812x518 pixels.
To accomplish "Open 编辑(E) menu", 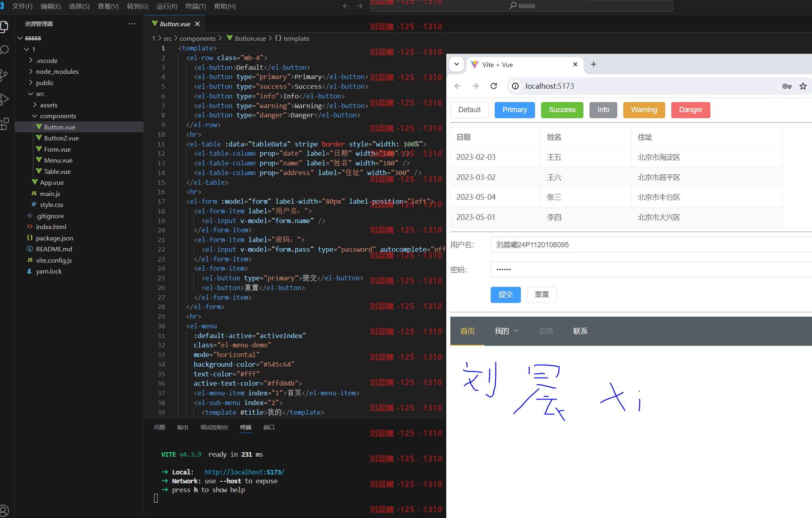I will tap(51, 6).
